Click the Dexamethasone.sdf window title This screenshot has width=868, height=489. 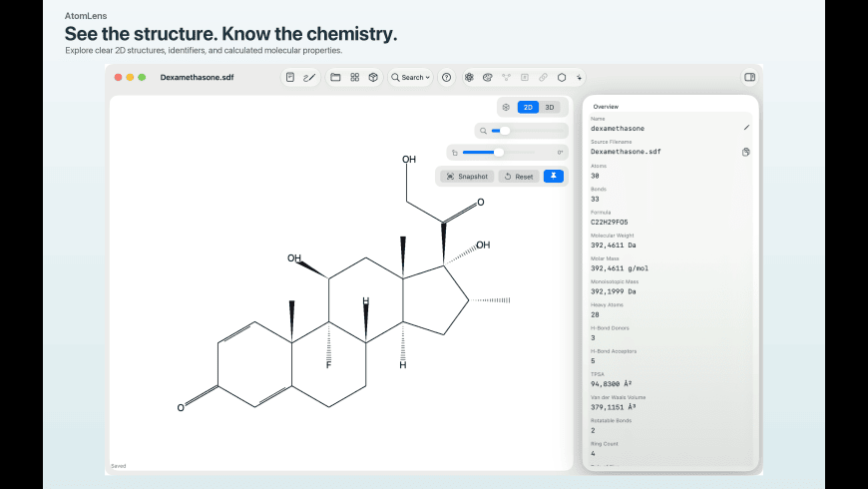pyautogui.click(x=198, y=78)
